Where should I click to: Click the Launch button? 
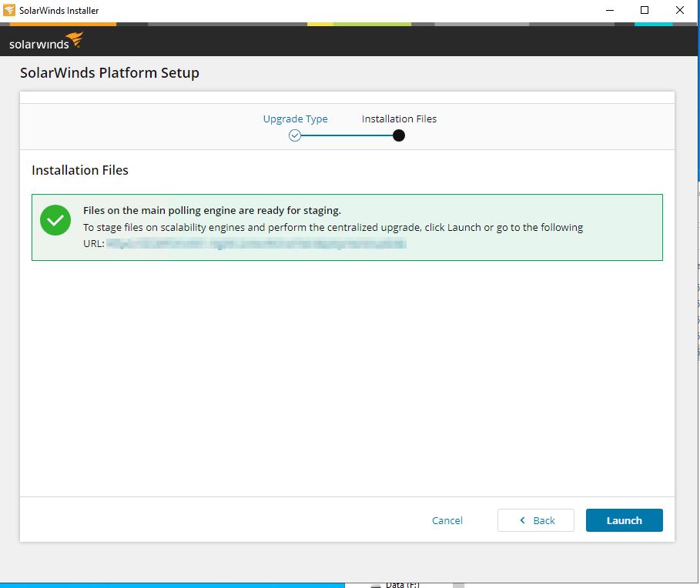point(624,520)
